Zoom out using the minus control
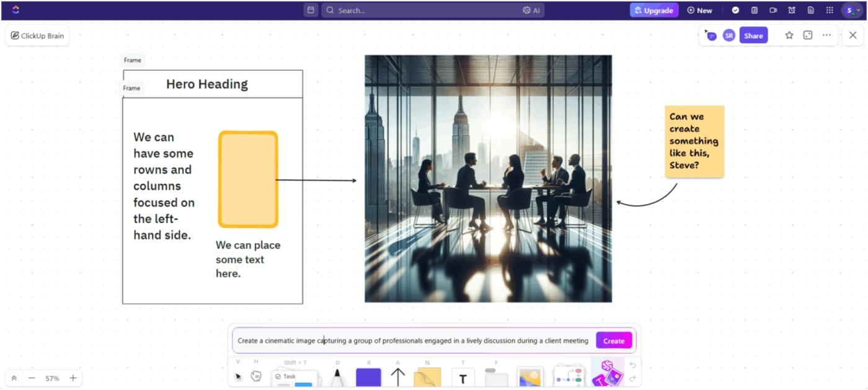This screenshot has width=868, height=390. click(x=32, y=378)
